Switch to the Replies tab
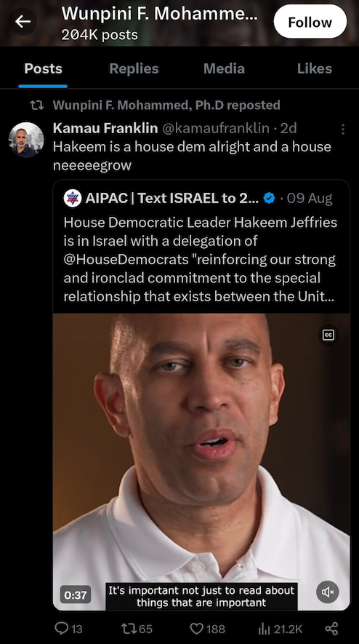 coord(134,68)
